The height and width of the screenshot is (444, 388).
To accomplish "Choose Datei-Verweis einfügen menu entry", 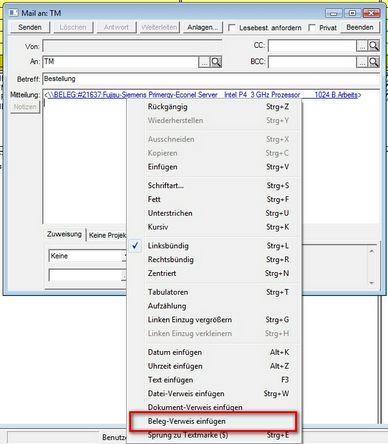I will [x=214, y=394].
